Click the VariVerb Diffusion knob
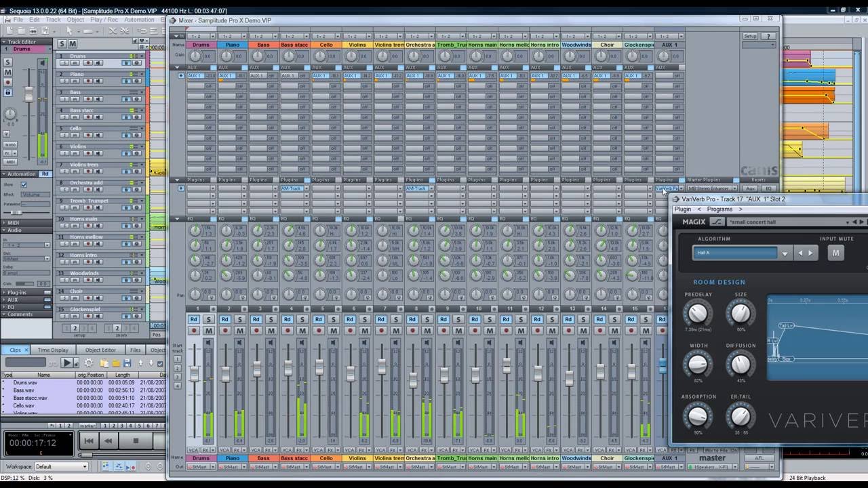This screenshot has width=868, height=488. [741, 365]
